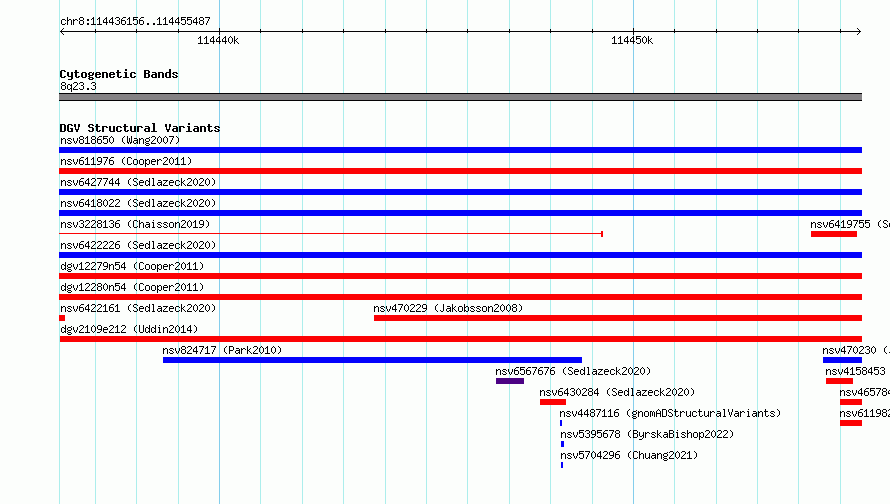Select the small blue tick under nsv5704296
The image size is (890, 504).
click(x=562, y=465)
